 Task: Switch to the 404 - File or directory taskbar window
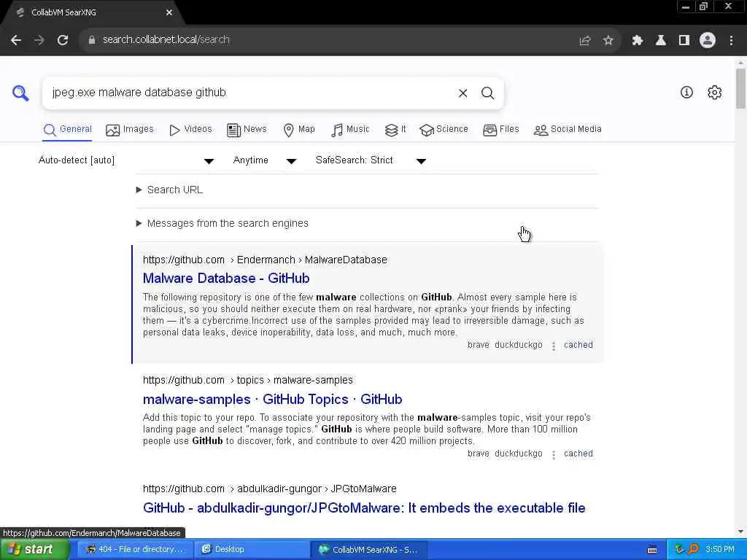135,550
